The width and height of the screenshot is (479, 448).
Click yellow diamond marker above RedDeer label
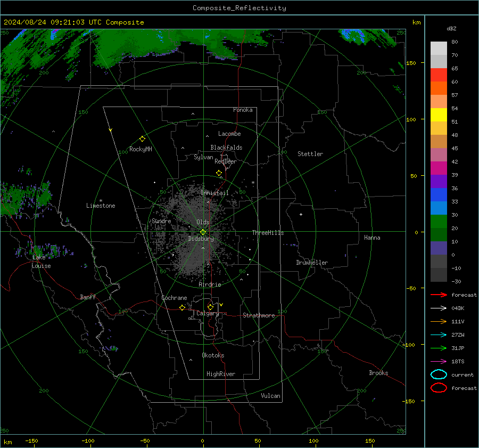(219, 173)
